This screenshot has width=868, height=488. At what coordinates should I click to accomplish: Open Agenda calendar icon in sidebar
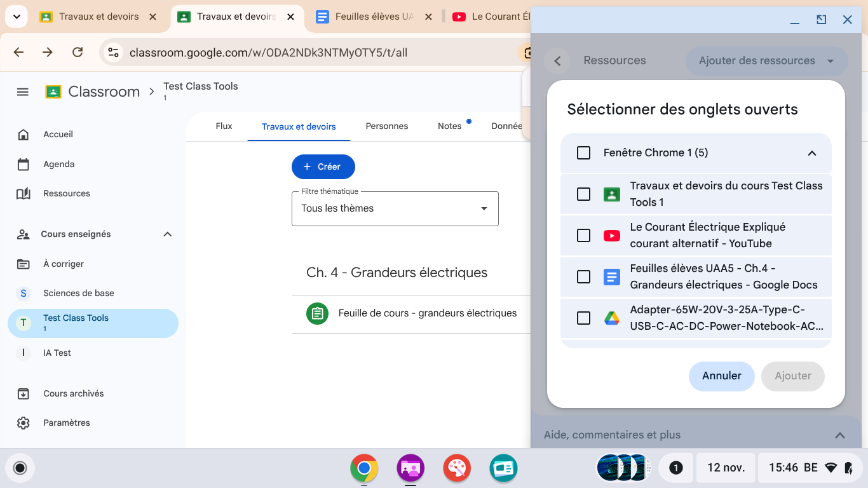coord(24,165)
